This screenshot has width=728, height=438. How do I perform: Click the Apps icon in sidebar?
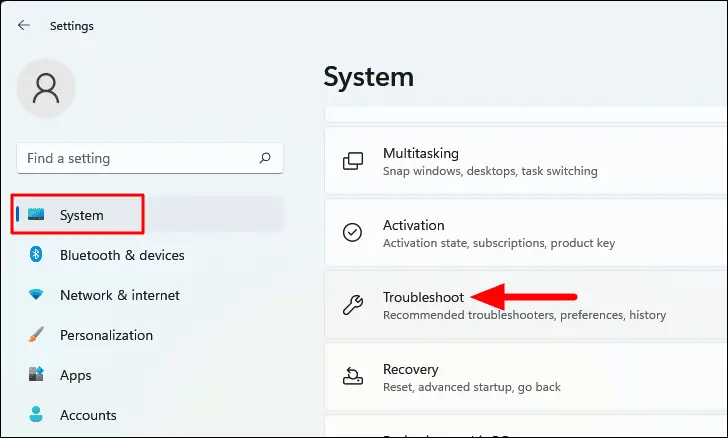click(x=36, y=374)
